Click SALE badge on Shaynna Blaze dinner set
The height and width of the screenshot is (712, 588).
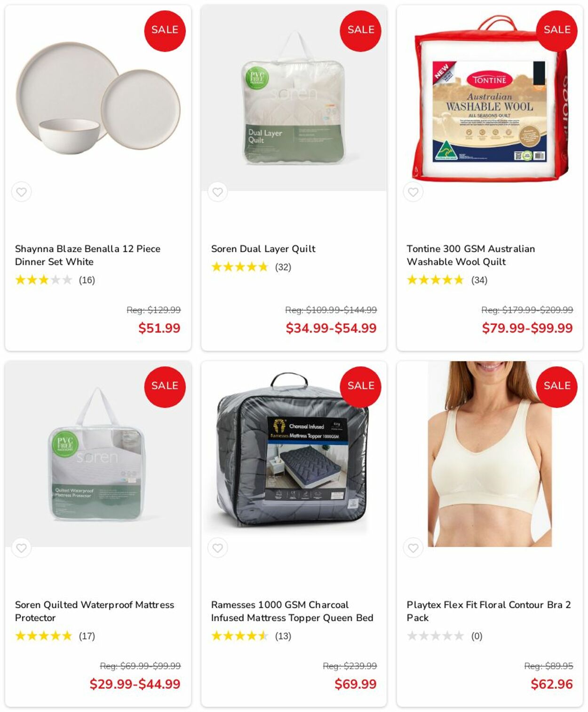pos(165,31)
